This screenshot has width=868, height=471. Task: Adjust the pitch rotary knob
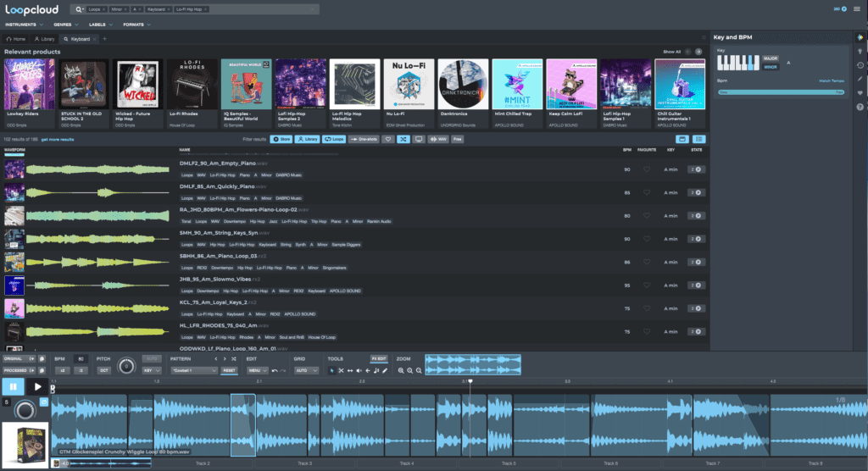[x=126, y=366]
